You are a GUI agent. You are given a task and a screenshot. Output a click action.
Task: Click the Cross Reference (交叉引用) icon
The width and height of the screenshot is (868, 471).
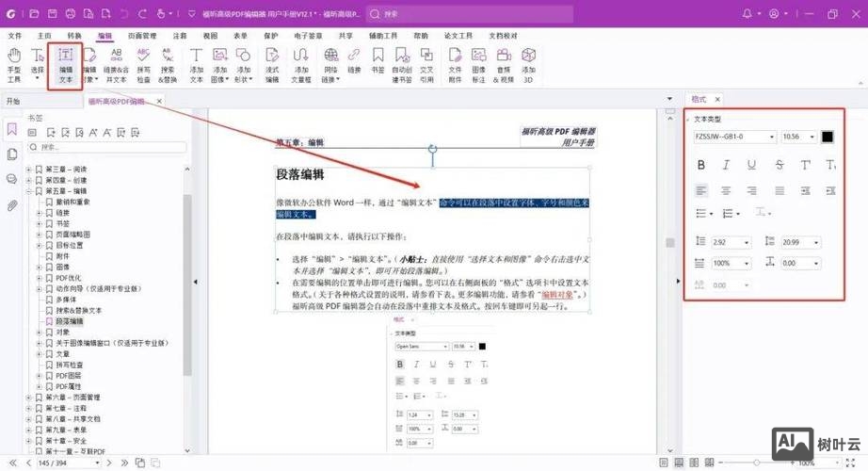(x=426, y=64)
